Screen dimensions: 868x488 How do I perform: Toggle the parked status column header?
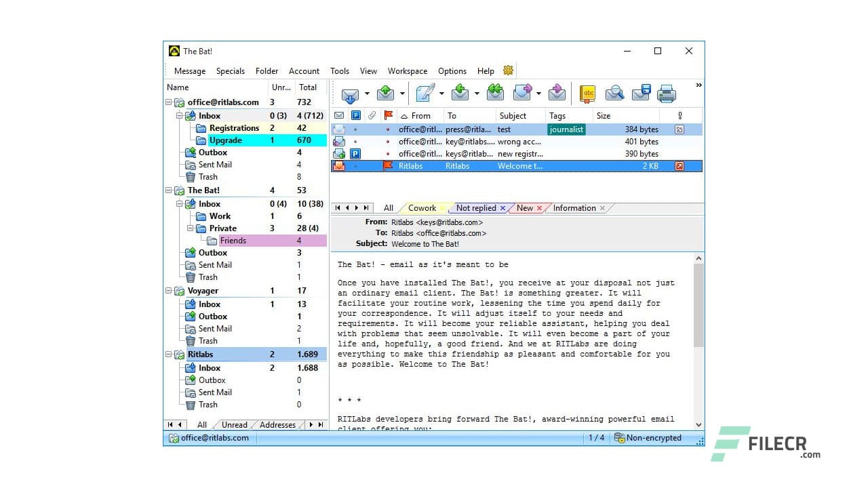[x=356, y=116]
